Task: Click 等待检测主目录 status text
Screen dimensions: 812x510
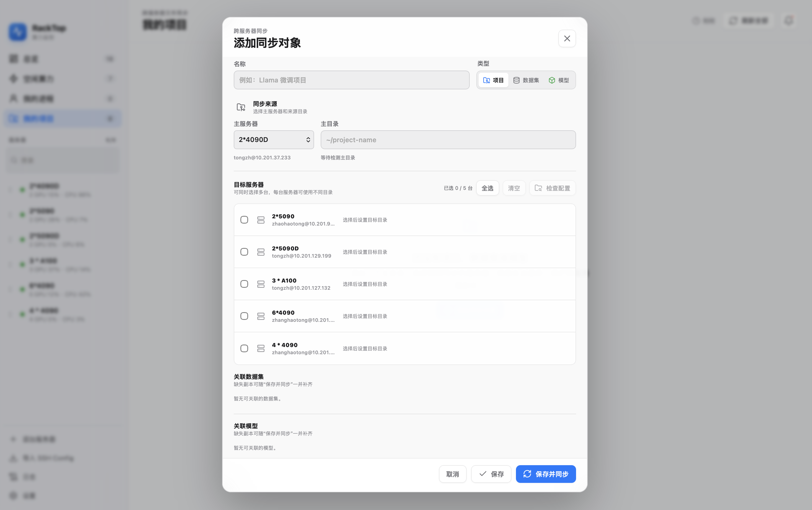Action: point(338,158)
